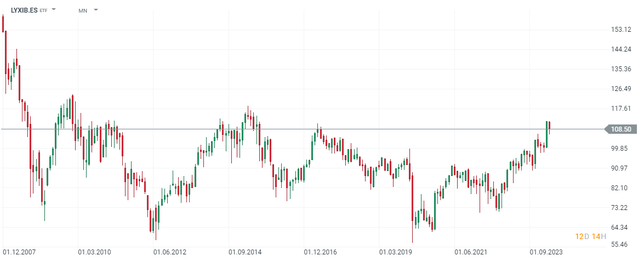The image size is (644, 261).
Task: Select the MN timeframe label
Action: [83, 10]
